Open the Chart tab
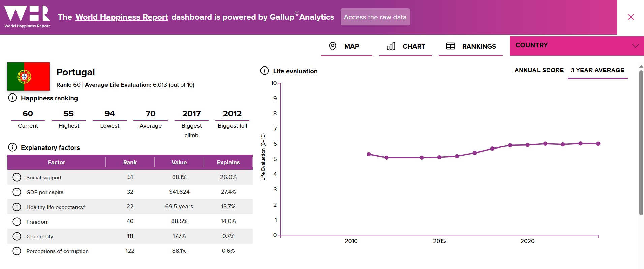This screenshot has width=644, height=269. [x=405, y=46]
